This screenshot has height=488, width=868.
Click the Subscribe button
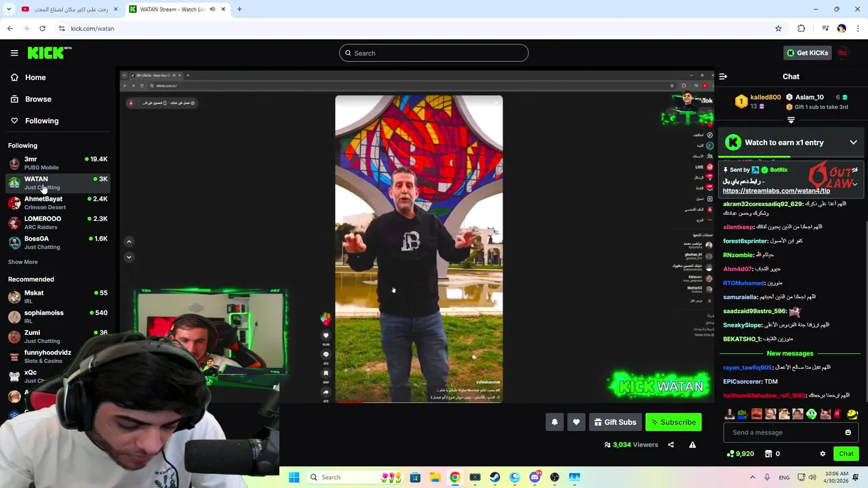[x=673, y=422]
